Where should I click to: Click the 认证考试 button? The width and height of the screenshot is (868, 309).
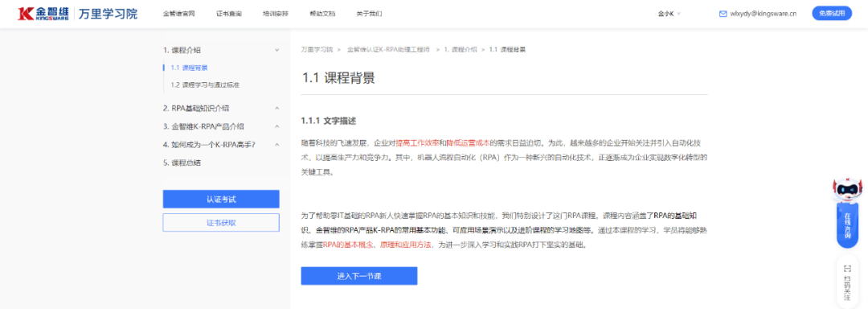click(221, 199)
